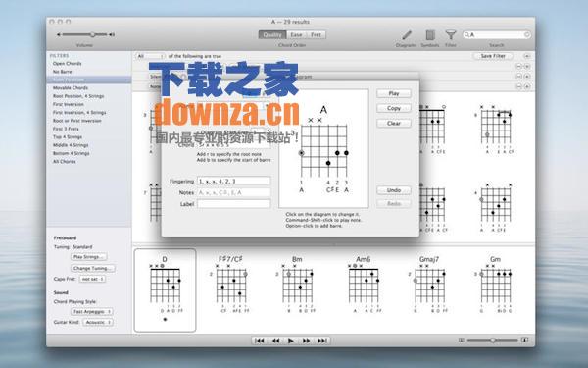
Task: Select the Am6 chord in the progression
Action: 363,285
